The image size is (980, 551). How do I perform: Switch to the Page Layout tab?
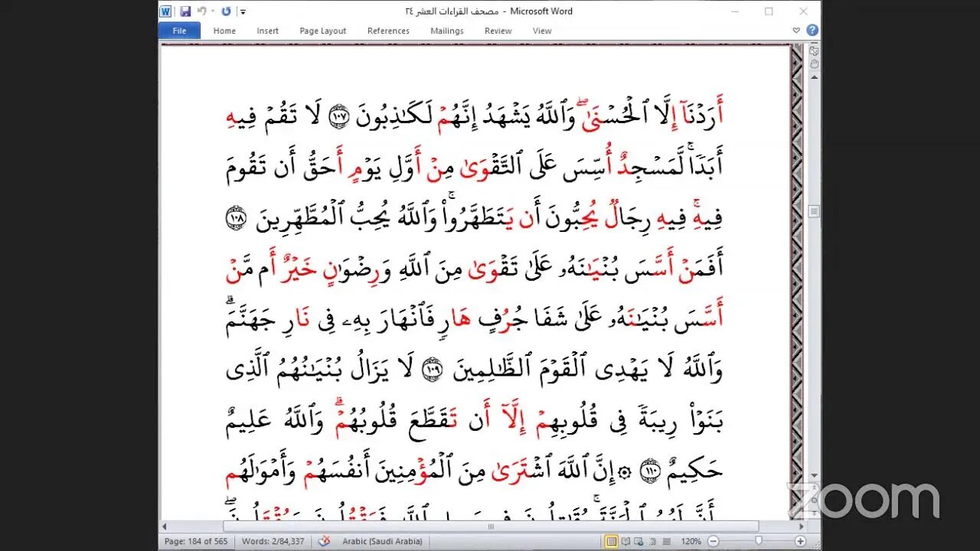pyautogui.click(x=322, y=31)
